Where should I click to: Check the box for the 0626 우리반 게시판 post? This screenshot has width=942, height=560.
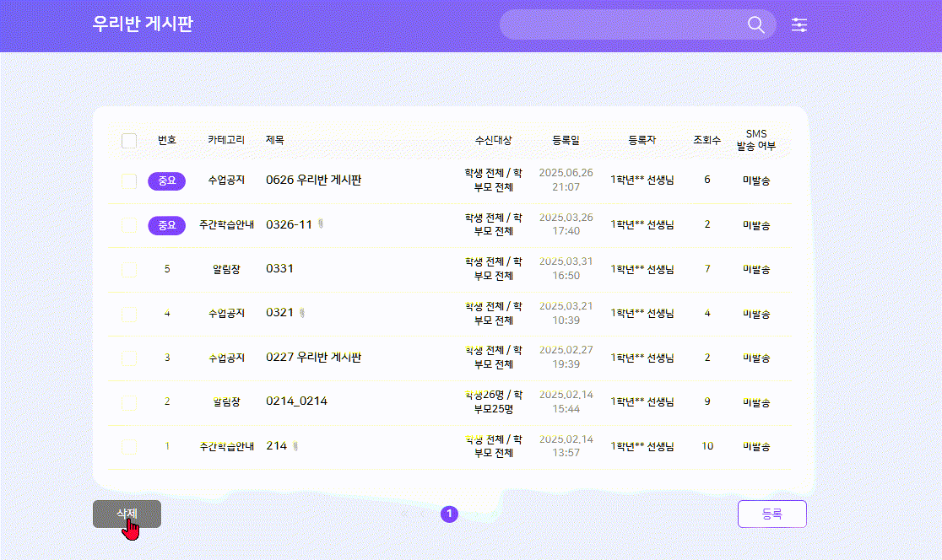coord(129,180)
